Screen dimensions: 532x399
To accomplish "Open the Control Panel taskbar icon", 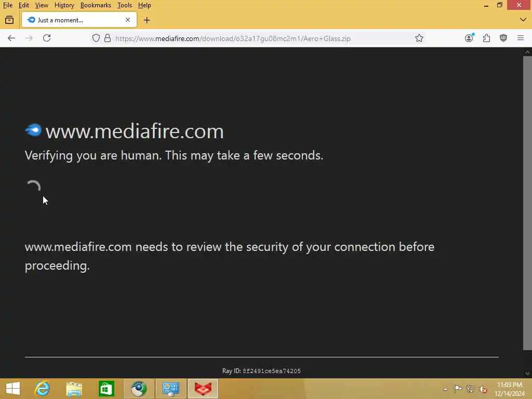I will (170, 389).
